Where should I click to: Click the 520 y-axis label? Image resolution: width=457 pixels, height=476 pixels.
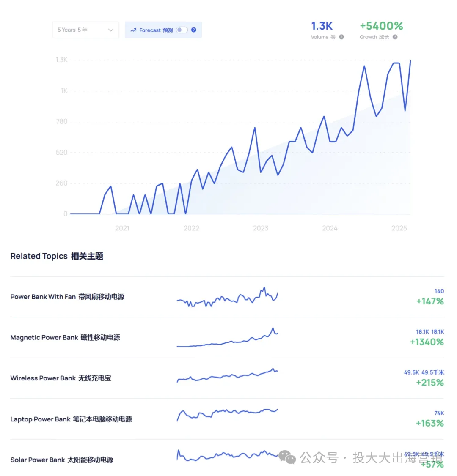pyautogui.click(x=62, y=152)
